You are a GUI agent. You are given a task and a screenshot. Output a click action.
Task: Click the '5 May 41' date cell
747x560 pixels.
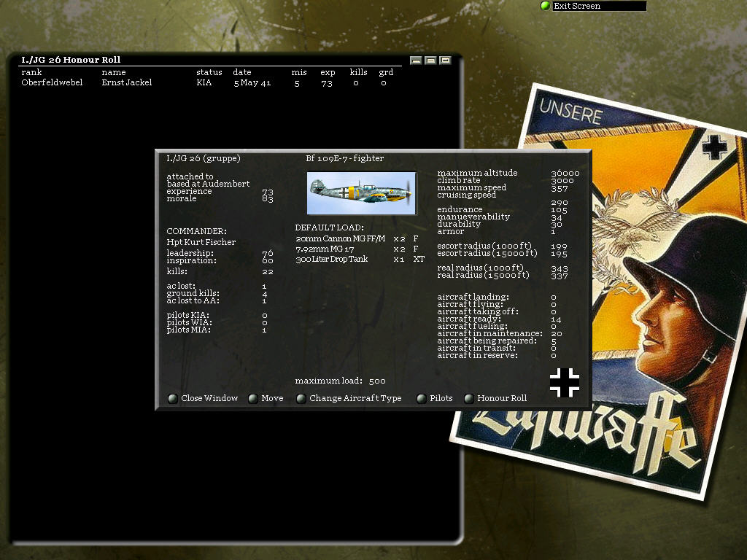252,83
